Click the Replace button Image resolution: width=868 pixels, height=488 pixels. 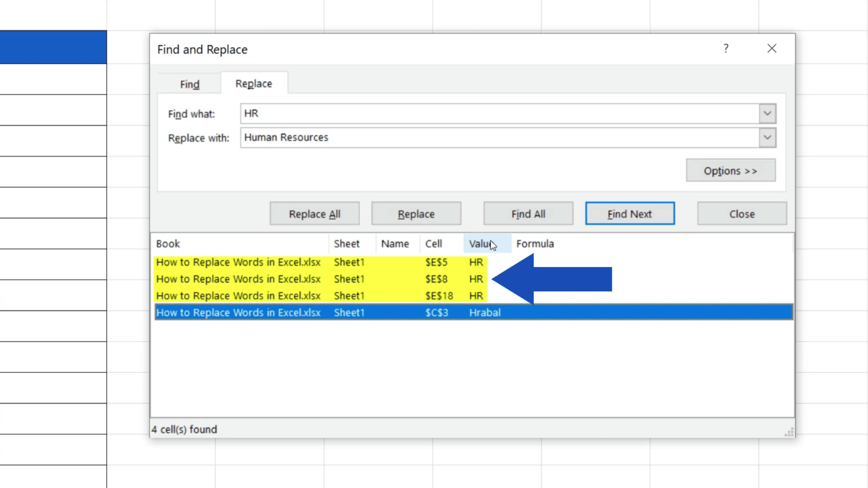tap(416, 213)
